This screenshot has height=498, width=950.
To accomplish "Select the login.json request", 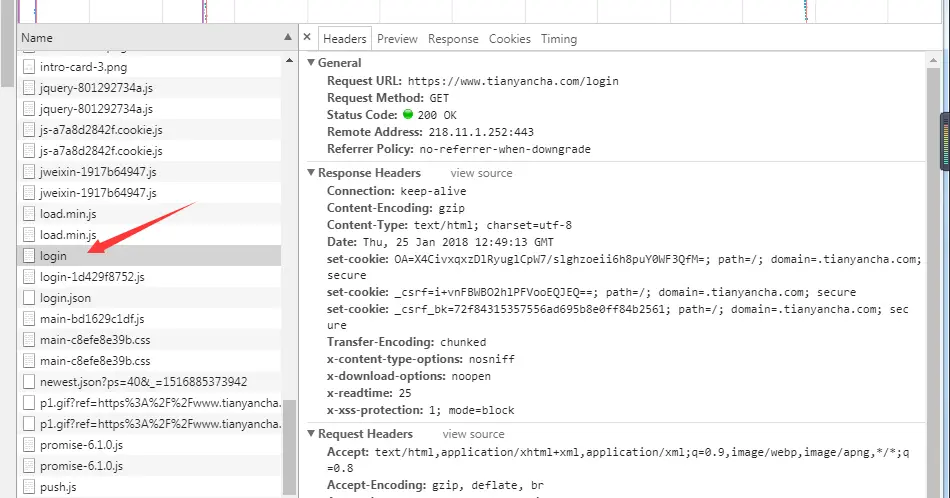I will coord(151,298).
